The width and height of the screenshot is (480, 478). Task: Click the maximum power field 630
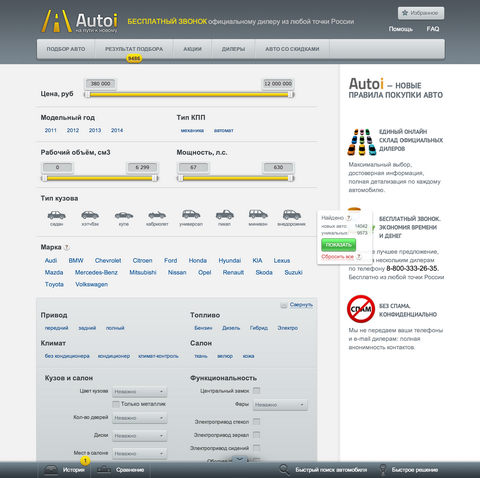click(278, 167)
